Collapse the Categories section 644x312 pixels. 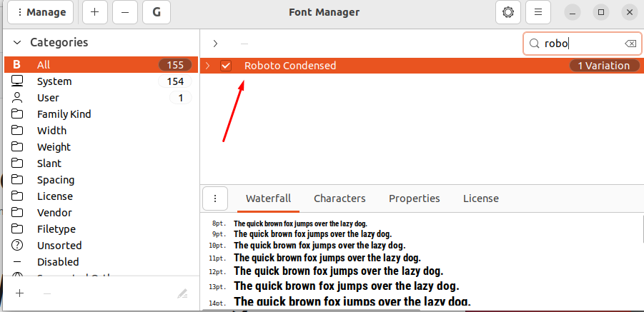17,43
